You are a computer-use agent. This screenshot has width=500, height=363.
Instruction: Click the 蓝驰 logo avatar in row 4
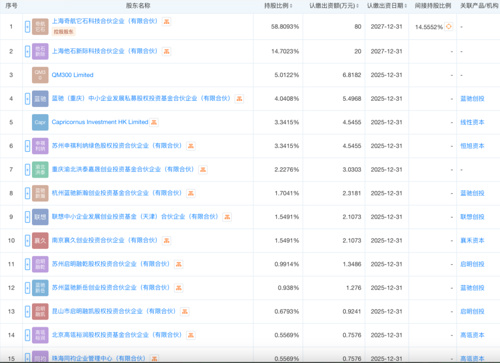click(40, 99)
